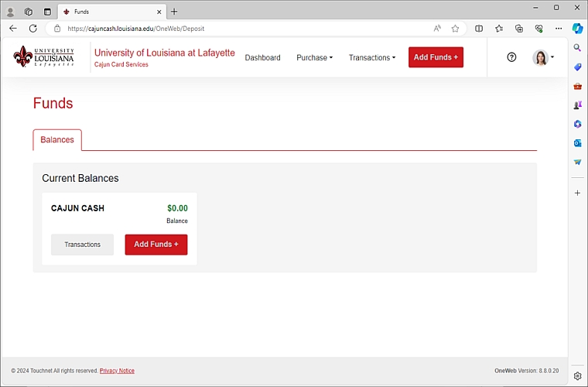Click the Funds page heading
588x387 pixels.
(x=53, y=103)
